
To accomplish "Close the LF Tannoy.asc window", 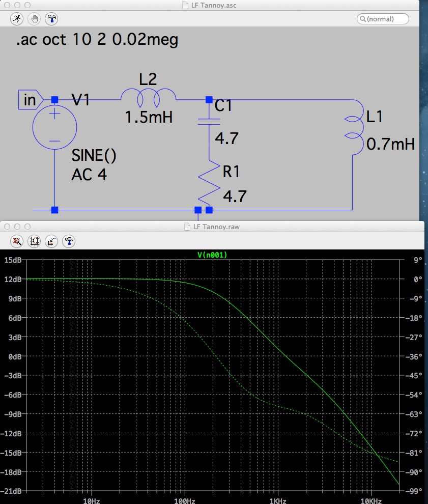I will pyautogui.click(x=7, y=5).
